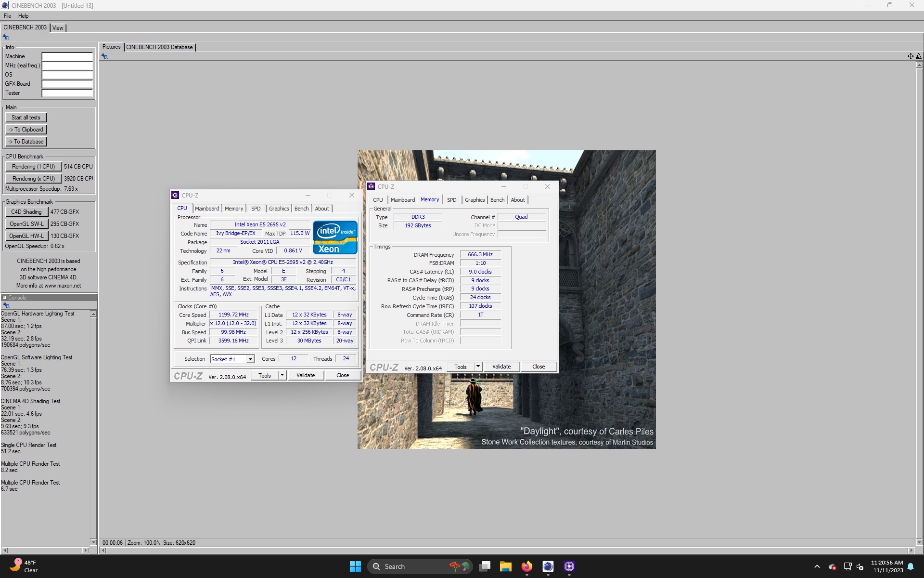This screenshot has width=924, height=578.
Task: Click the volume icon in the tray
Action: pos(860,566)
